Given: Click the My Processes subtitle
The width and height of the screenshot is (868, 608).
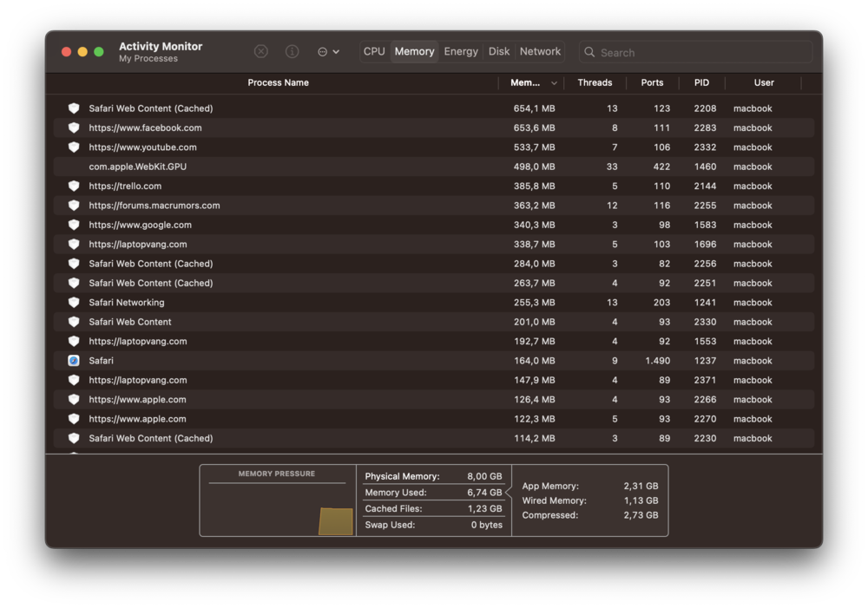Looking at the screenshot, I should click(148, 59).
